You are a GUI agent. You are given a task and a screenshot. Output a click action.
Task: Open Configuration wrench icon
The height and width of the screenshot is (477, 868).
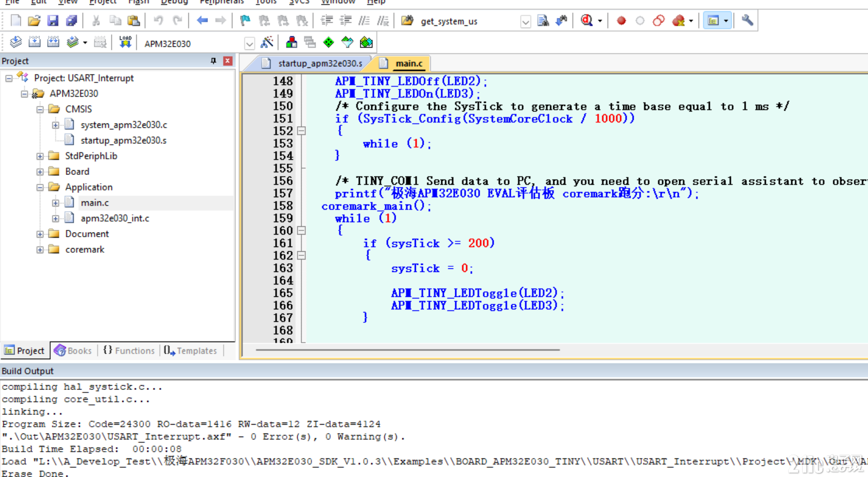coord(747,21)
